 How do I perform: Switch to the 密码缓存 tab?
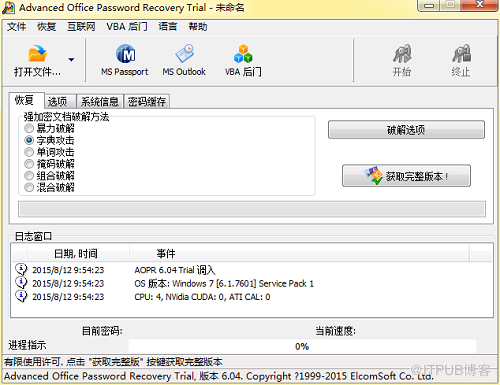pos(147,101)
